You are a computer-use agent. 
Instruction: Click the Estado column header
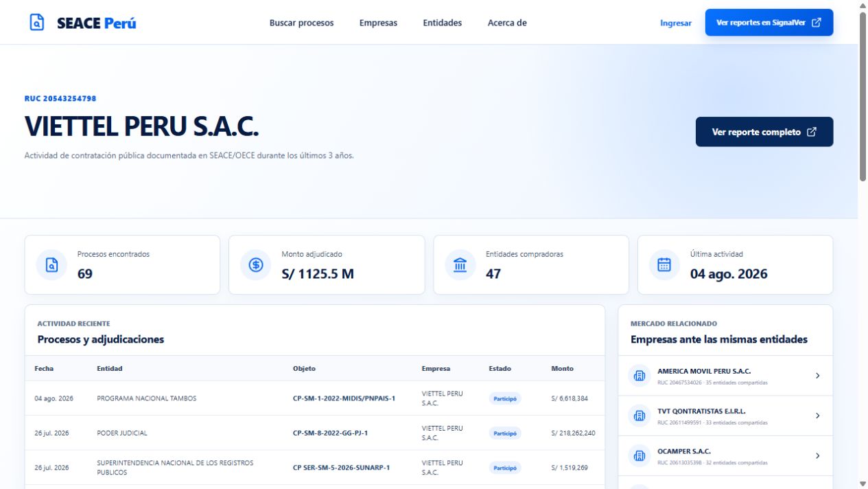pyautogui.click(x=500, y=369)
